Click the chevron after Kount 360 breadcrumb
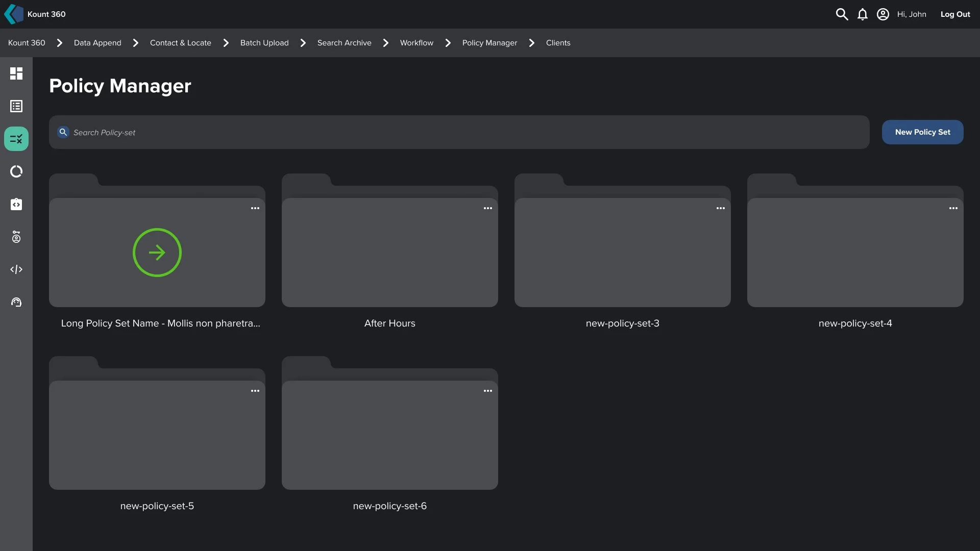Viewport: 980px width, 551px height. click(60, 43)
